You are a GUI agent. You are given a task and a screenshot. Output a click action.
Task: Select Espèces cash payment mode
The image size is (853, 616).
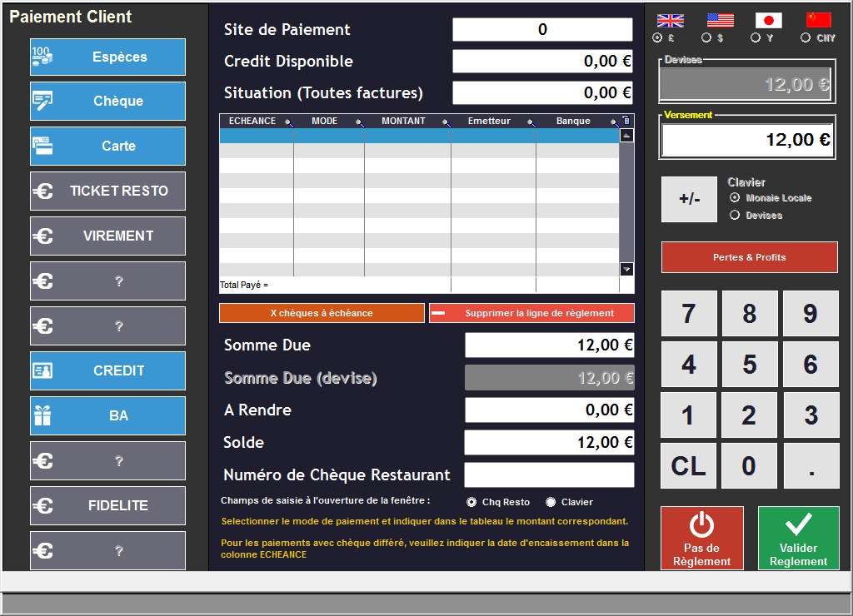107,57
